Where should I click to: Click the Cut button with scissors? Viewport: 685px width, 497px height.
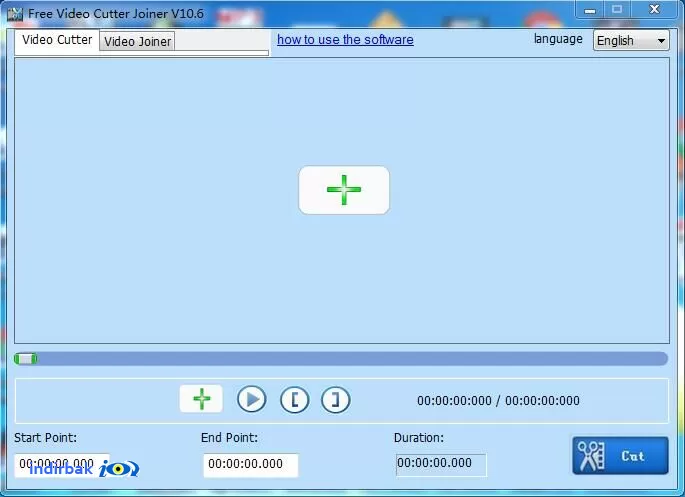tap(620, 456)
